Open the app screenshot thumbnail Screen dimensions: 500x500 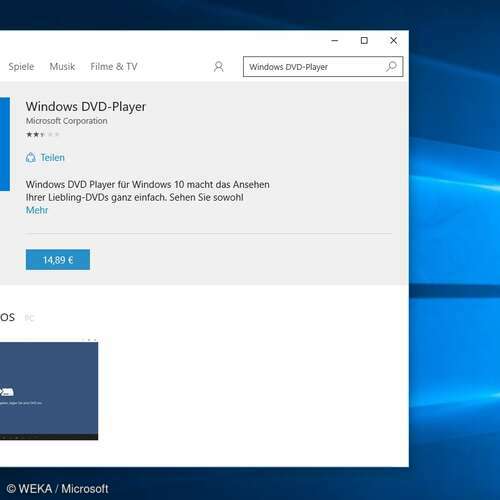49,391
